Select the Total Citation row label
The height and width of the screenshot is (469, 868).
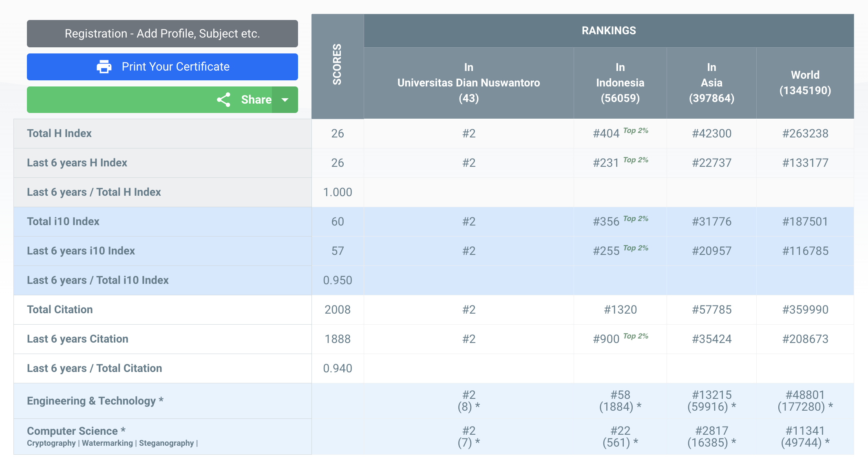point(60,310)
